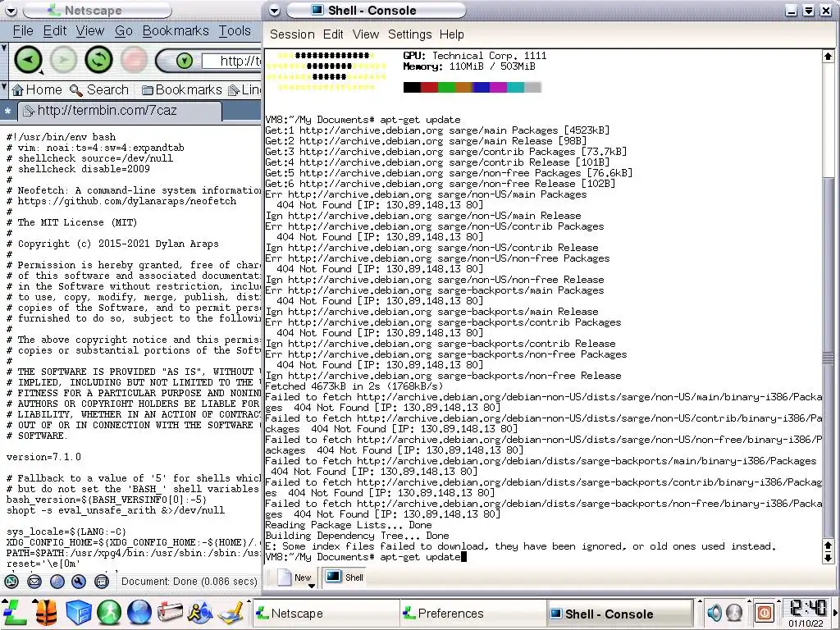Click the New session button in Console

click(x=295, y=577)
